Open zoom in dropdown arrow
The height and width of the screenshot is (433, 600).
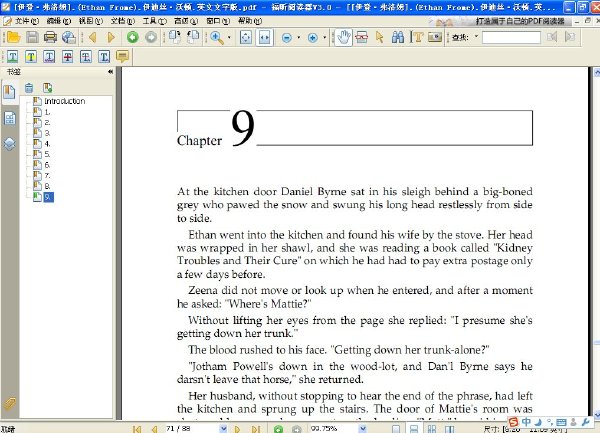pyautogui.click(x=324, y=37)
